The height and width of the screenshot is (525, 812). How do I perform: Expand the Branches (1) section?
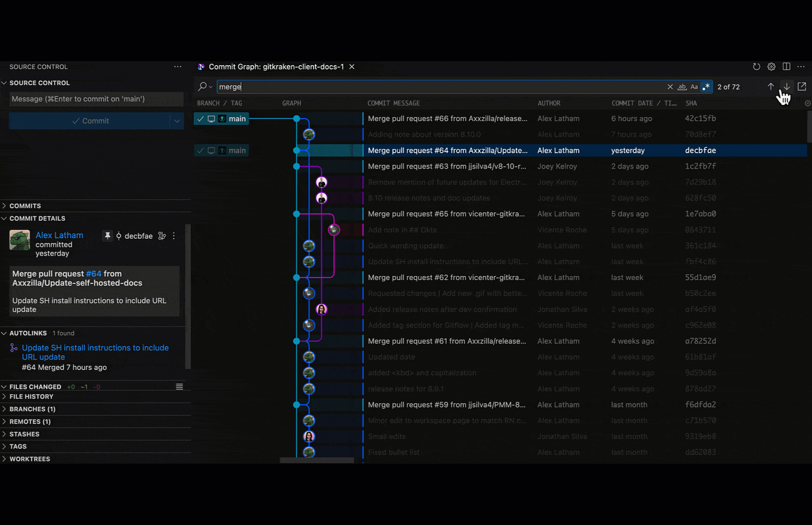point(32,409)
